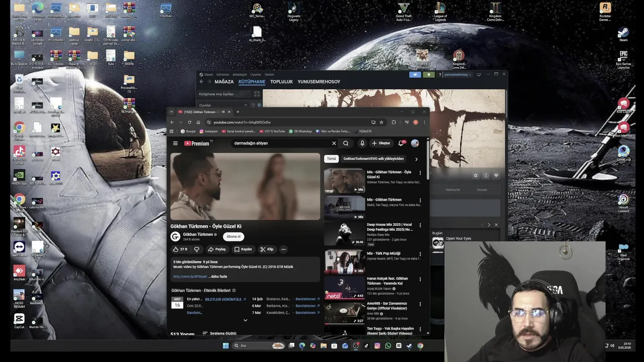Open Steam KÜTÜPHANE tab

pos(252,81)
